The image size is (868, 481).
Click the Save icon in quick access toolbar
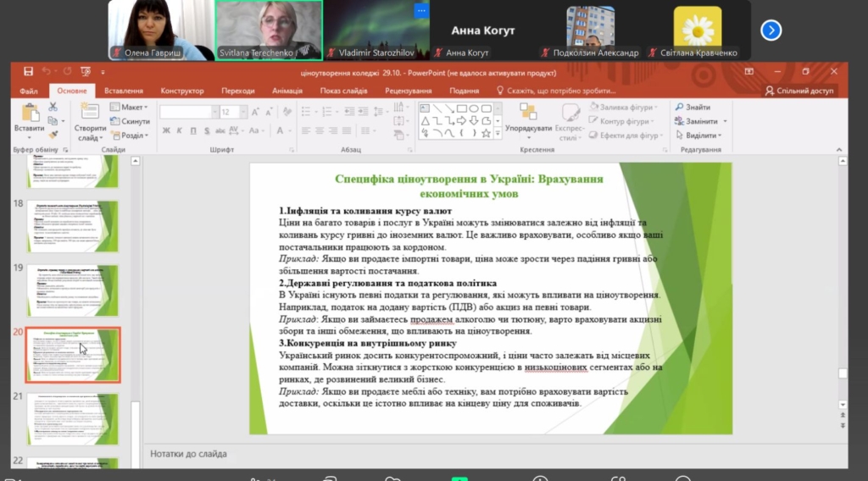[29, 72]
